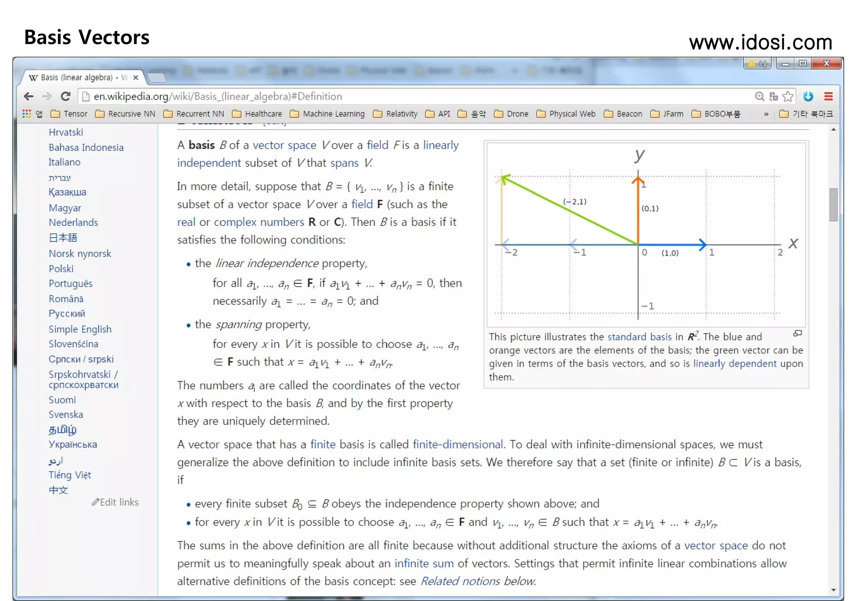Open the Chrome hamburger menu
The image size is (868, 601).
click(829, 97)
